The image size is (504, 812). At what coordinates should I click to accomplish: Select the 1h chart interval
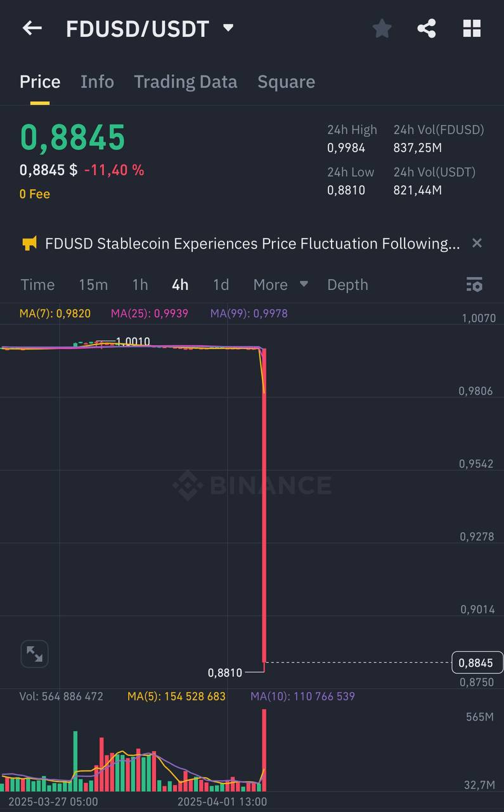click(x=140, y=285)
